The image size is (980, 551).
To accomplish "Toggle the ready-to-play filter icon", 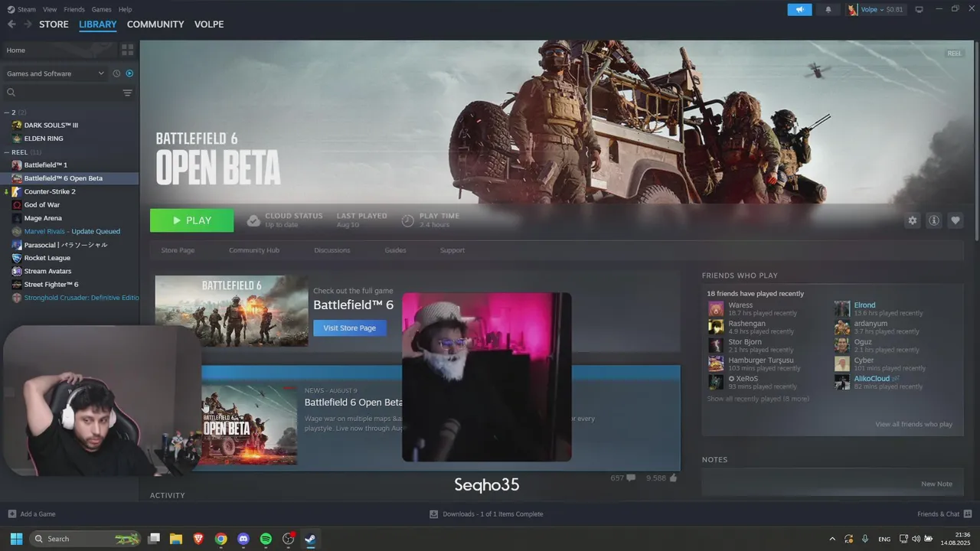I will (x=129, y=73).
